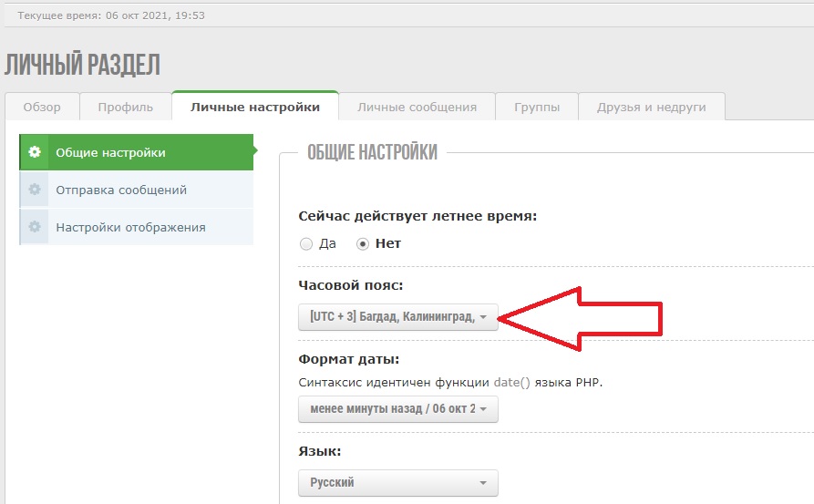Open the Язык dropdown showing Русский
Image resolution: width=814 pixels, height=504 pixels.
(x=397, y=482)
